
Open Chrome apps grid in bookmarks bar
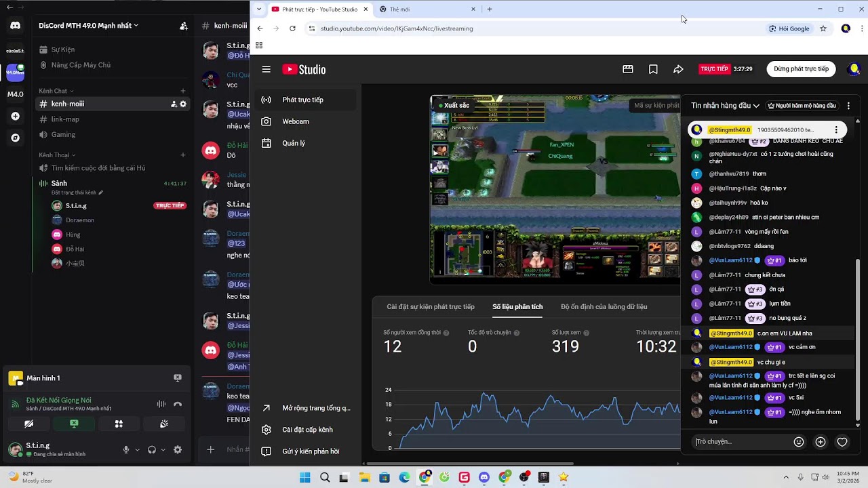[259, 45]
